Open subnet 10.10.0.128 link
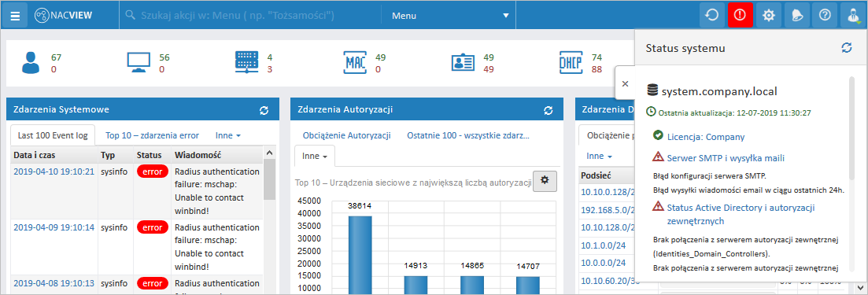868x295 pixels. [x=607, y=192]
